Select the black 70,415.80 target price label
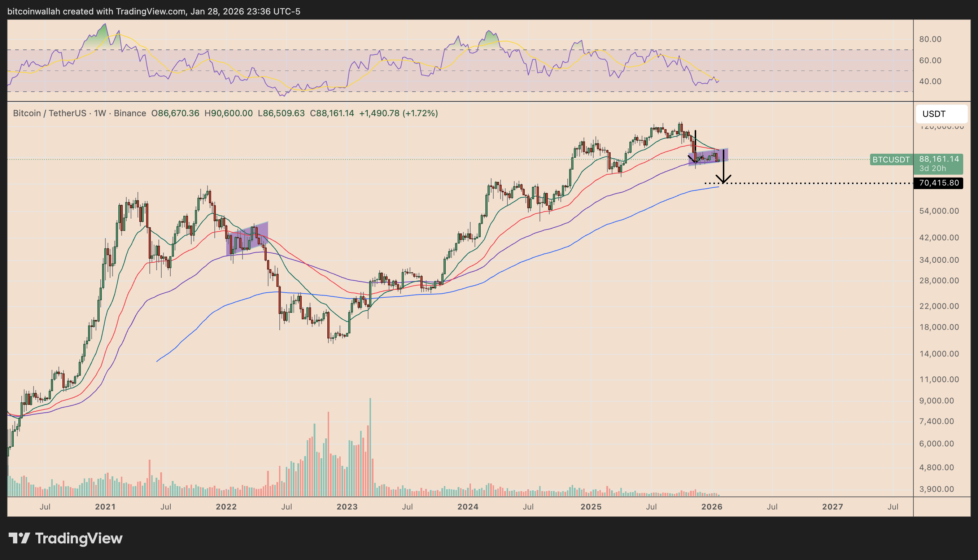This screenshot has height=560, width=978. tap(938, 183)
